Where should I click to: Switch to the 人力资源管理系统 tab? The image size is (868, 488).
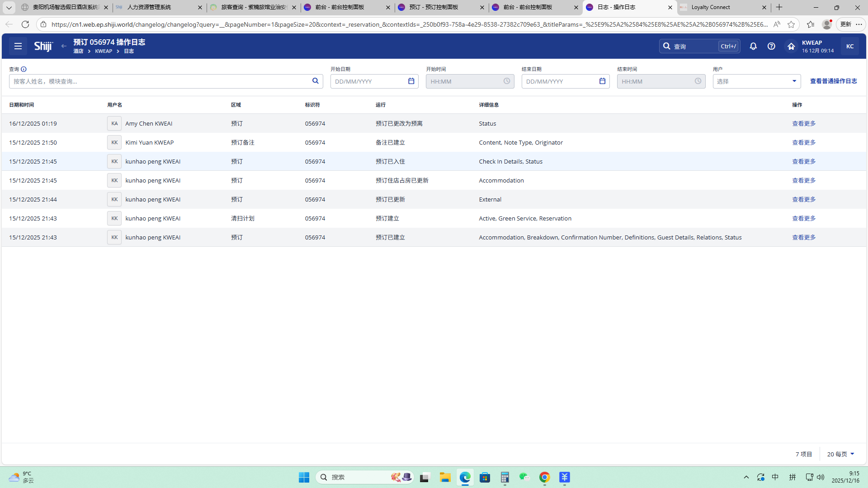tap(158, 7)
